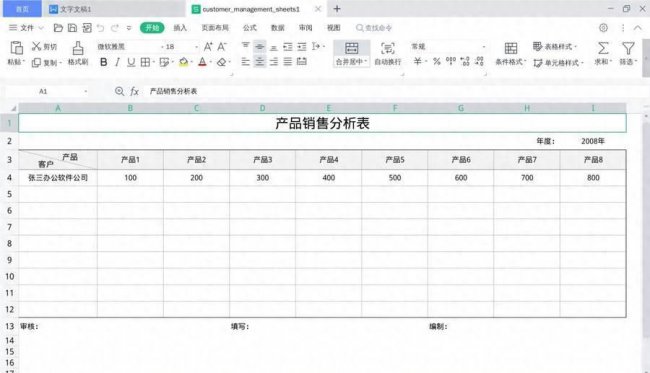
Task: Click the red font color A swatch
Action: point(202,62)
